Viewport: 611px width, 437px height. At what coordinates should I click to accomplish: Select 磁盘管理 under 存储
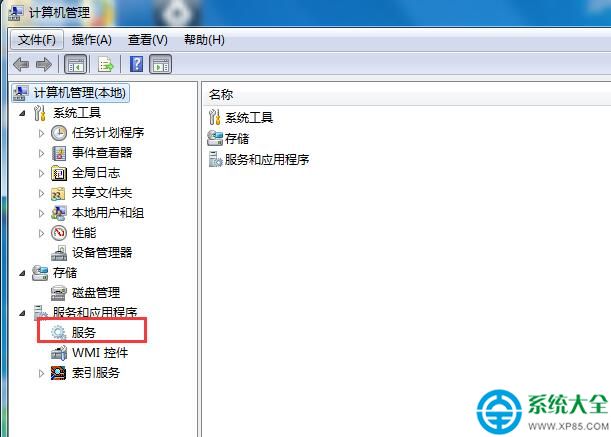96,292
